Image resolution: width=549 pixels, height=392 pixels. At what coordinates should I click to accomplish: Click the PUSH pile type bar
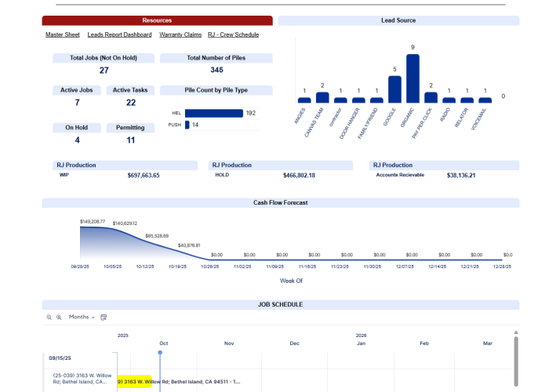click(x=187, y=125)
